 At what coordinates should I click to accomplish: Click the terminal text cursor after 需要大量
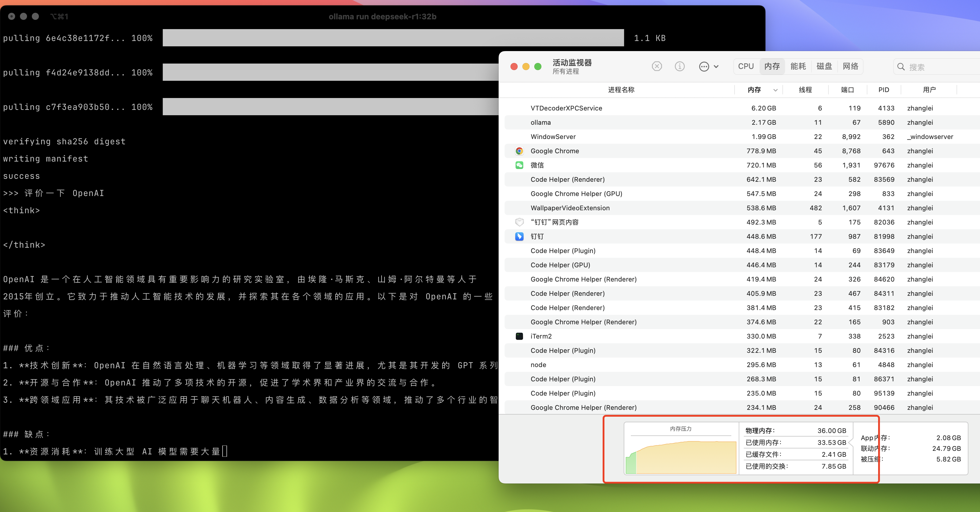pos(224,451)
